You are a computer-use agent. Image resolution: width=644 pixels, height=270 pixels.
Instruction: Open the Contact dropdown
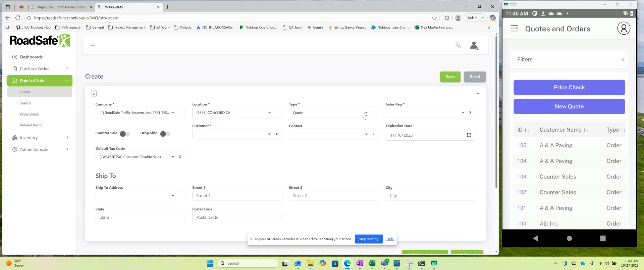366,134
